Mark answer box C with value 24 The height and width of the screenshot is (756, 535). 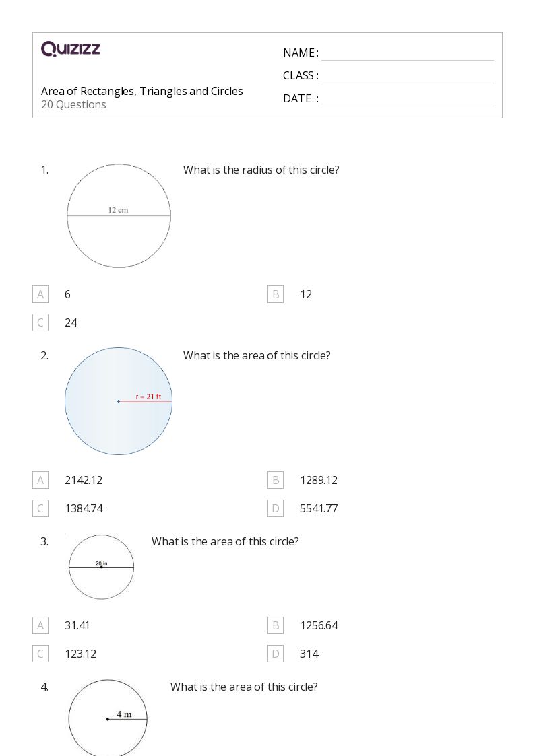pos(40,322)
